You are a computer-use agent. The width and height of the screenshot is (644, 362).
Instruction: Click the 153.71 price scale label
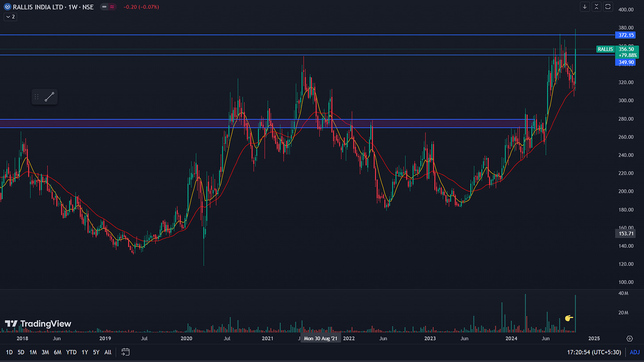tap(625, 232)
